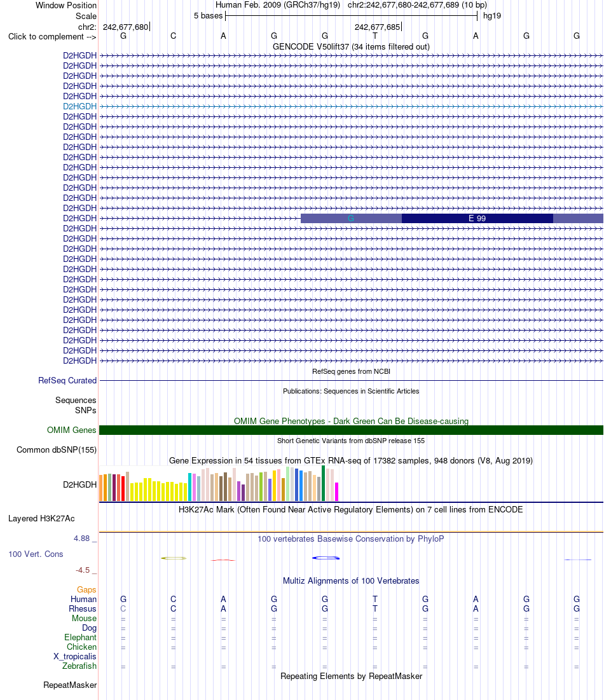This screenshot has width=604, height=700.
Task: Click the 242,677,685 ruler position marker
Action: (x=377, y=27)
